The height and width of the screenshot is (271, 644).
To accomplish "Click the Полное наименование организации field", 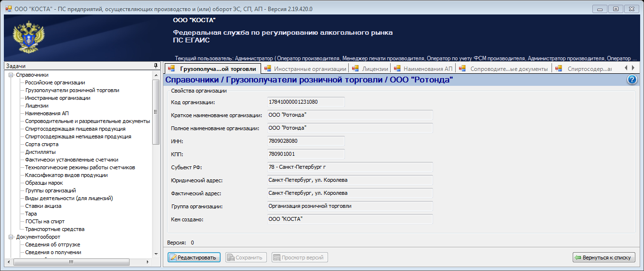I will pos(350,128).
